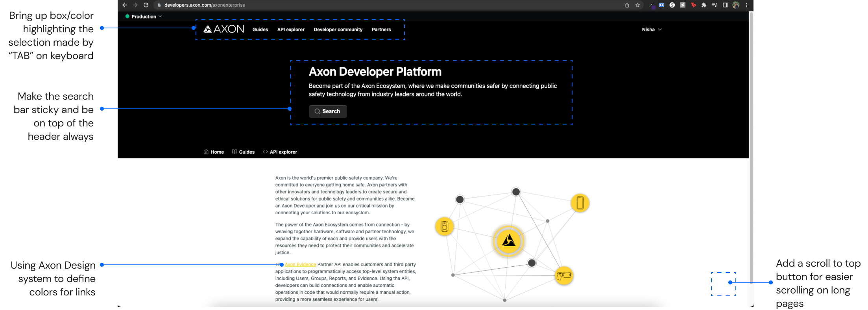868x310 pixels.
Task: Expand the Production environment dropdown
Action: point(144,17)
